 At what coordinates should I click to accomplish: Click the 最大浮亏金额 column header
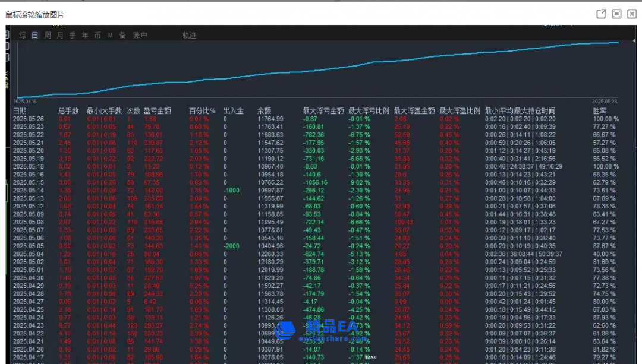point(323,111)
